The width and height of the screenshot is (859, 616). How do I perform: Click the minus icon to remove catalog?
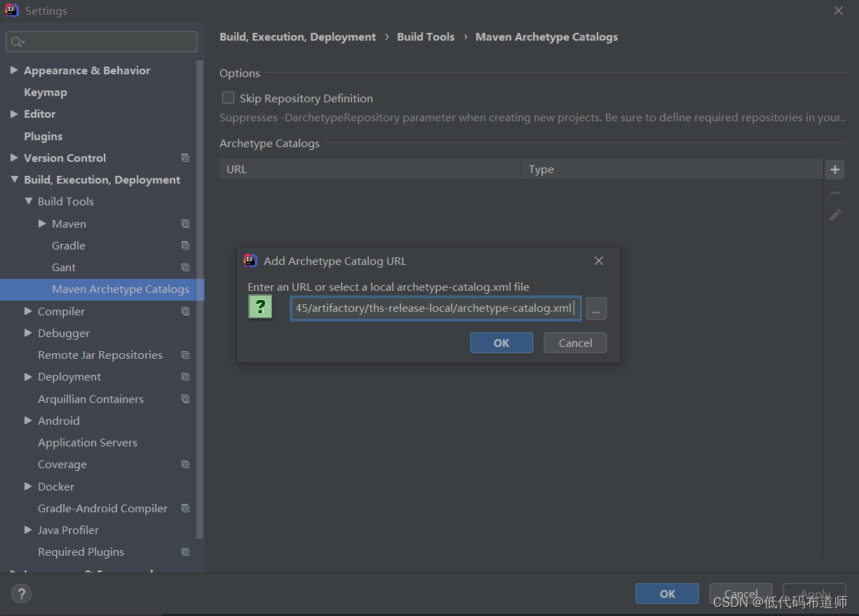click(x=834, y=192)
